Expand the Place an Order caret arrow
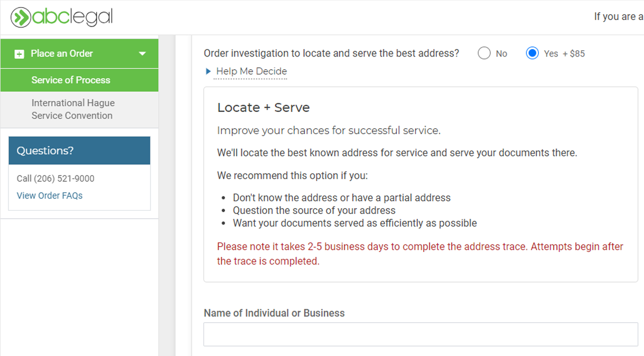Image resolution: width=644 pixels, height=356 pixels. 142,54
